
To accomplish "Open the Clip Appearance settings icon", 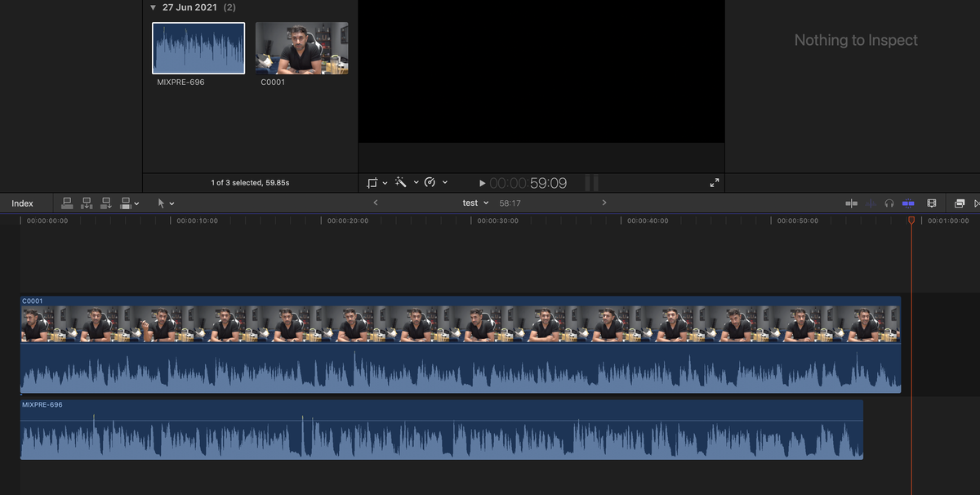I will 932,203.
